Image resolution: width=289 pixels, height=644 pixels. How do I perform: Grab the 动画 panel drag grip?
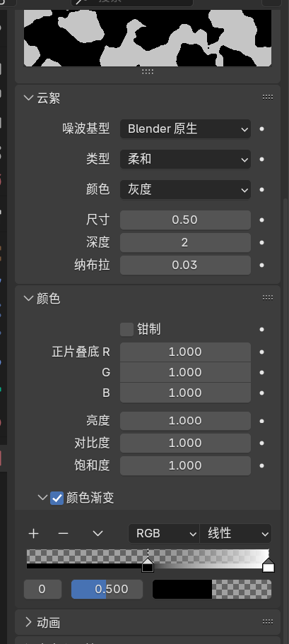click(268, 622)
